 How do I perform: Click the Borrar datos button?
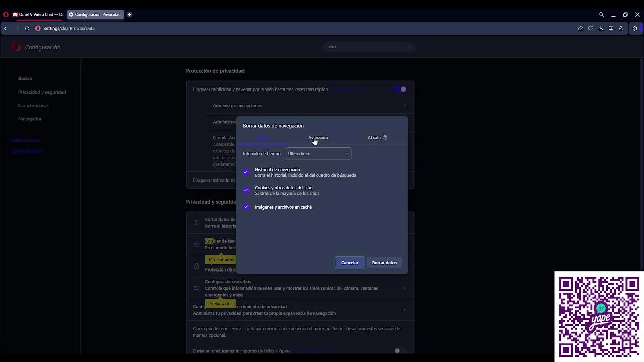point(384,263)
